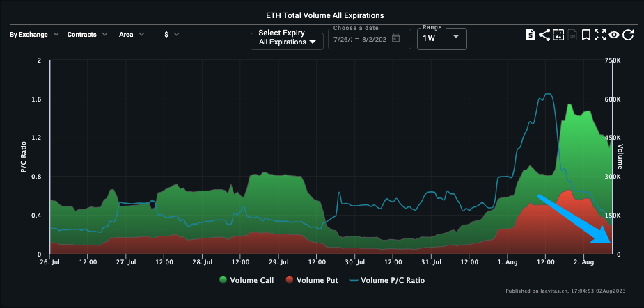Download the chart as an image
Image resolution: width=644 pixels, height=308 pixels.
click(x=558, y=35)
